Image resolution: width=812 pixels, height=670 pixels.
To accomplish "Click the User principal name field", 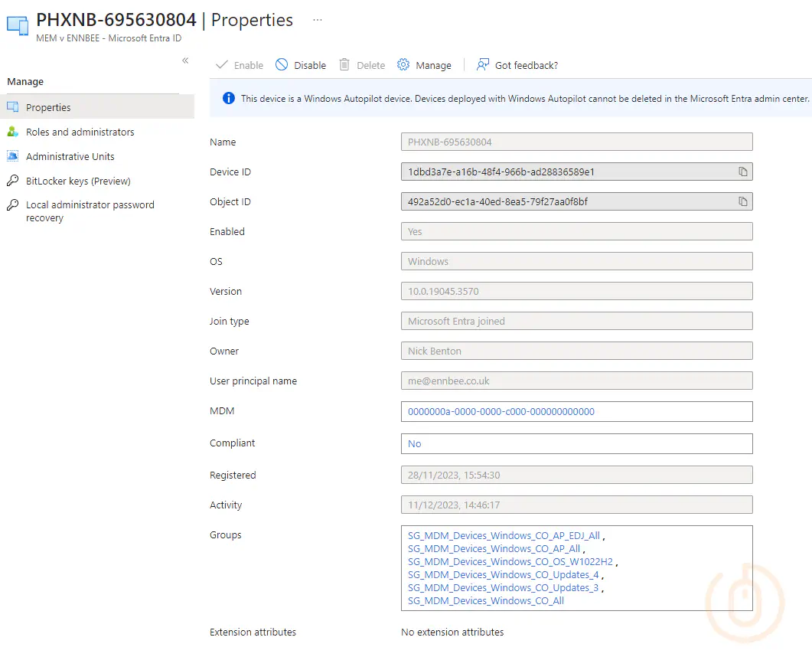I will point(577,381).
